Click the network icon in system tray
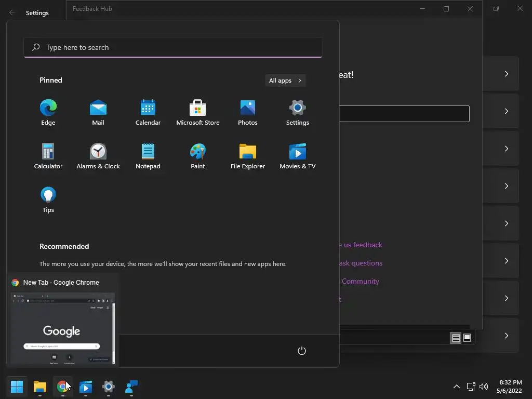The image size is (532, 399). (471, 387)
